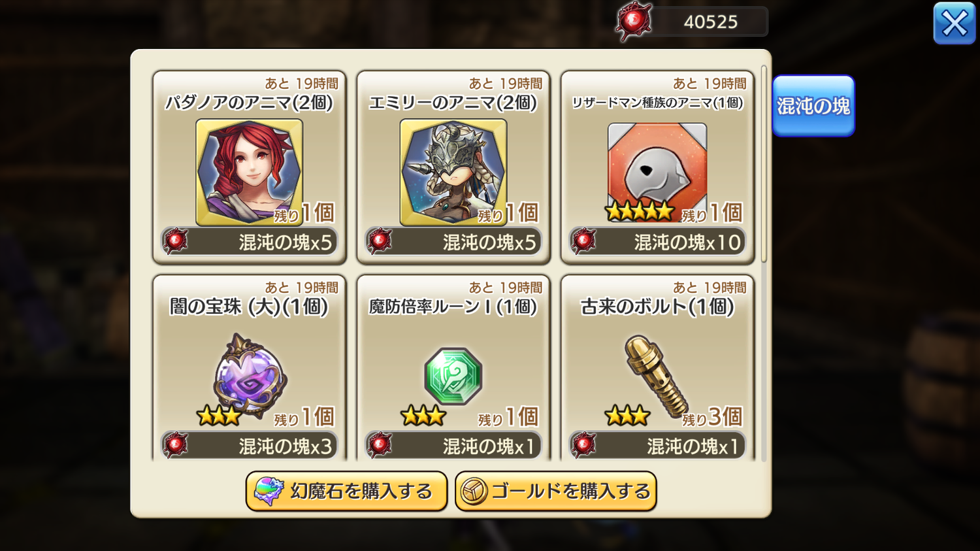Switch to the 混沌の塊 shop tab
The width and height of the screenshot is (980, 551).
[x=813, y=106]
